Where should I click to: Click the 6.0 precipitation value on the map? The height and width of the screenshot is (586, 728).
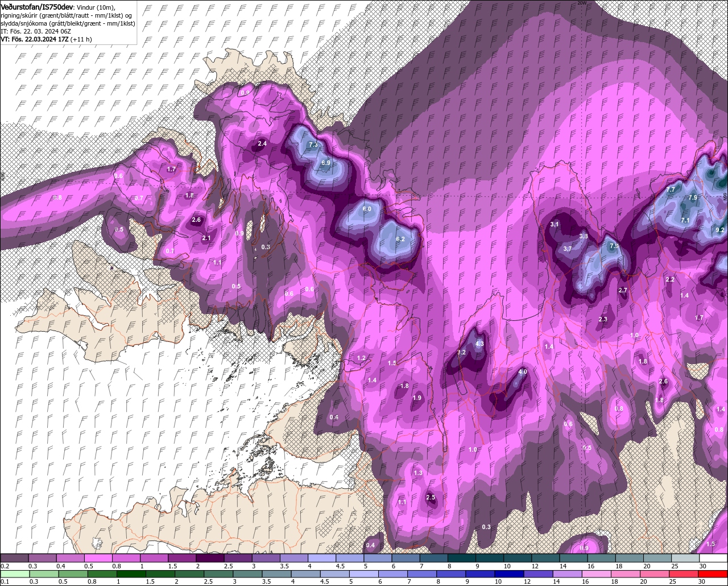click(x=367, y=209)
